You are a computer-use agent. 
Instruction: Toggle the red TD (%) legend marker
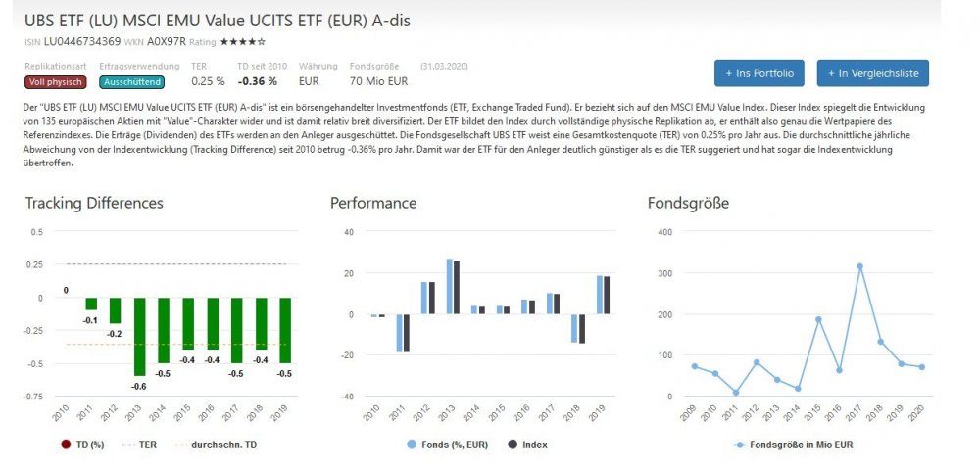pos(67,445)
